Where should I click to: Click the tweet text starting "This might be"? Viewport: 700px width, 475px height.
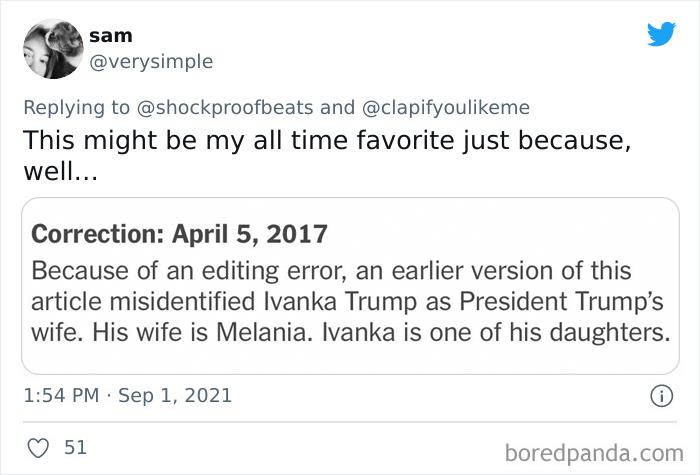326,140
